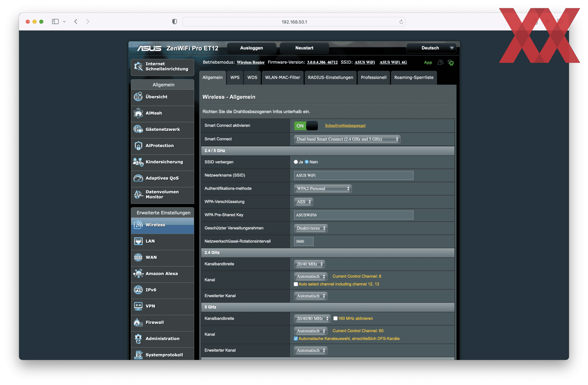Open Gästenetzwerk globe icon
The image size is (588, 385).
[138, 129]
